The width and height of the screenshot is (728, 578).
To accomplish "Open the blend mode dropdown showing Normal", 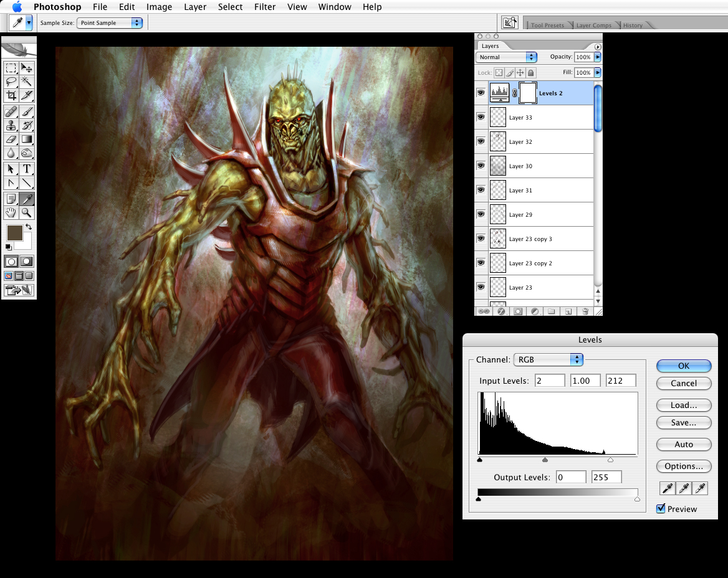I will (x=506, y=57).
